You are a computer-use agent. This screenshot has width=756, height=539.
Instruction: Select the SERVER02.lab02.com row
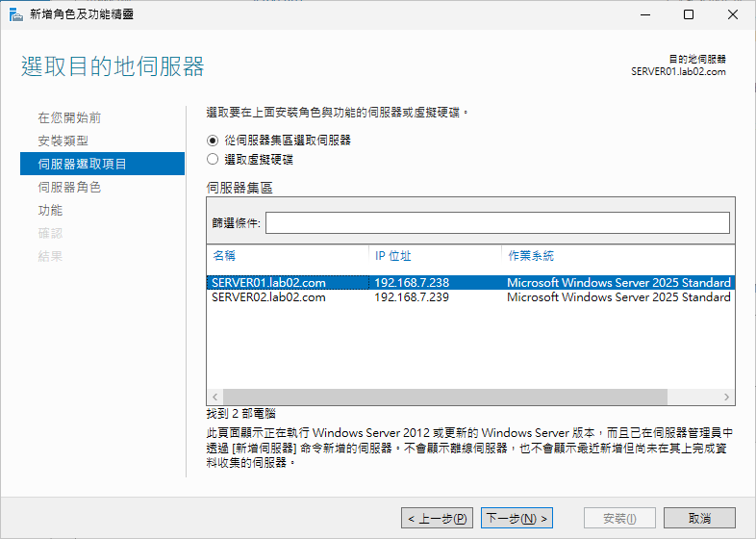[x=470, y=296]
